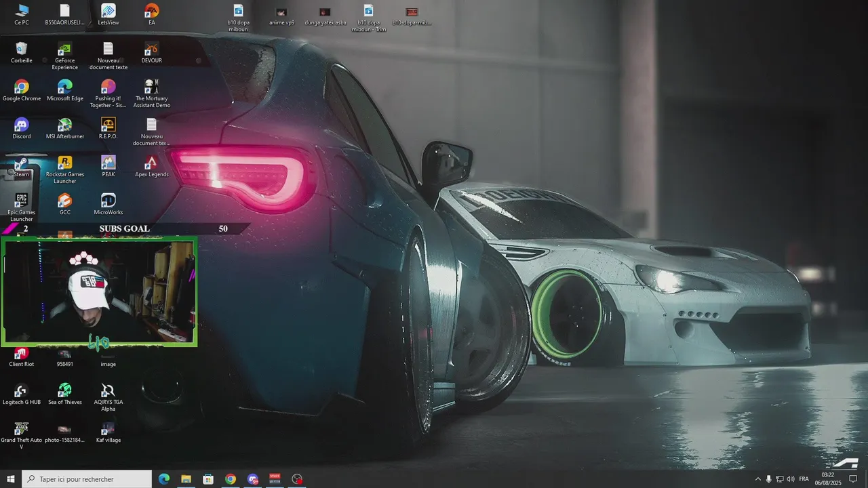Open the Client Riot shortcut
The height and width of the screenshot is (488, 868).
pyautogui.click(x=22, y=357)
